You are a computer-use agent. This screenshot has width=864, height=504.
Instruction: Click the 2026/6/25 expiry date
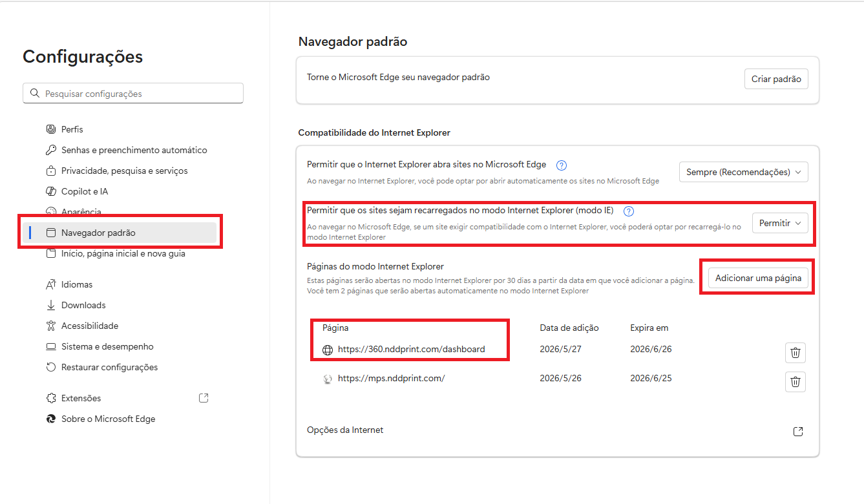(x=651, y=378)
